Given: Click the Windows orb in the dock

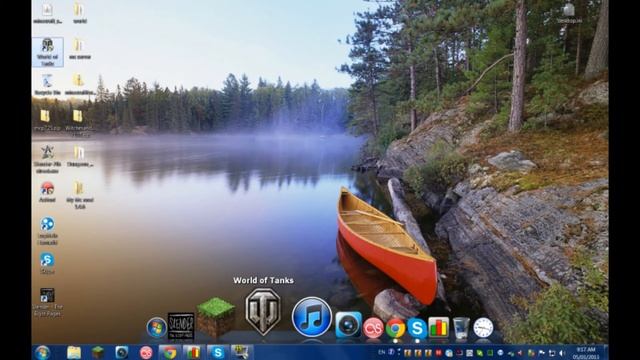Looking at the screenshot, I should tap(157, 327).
